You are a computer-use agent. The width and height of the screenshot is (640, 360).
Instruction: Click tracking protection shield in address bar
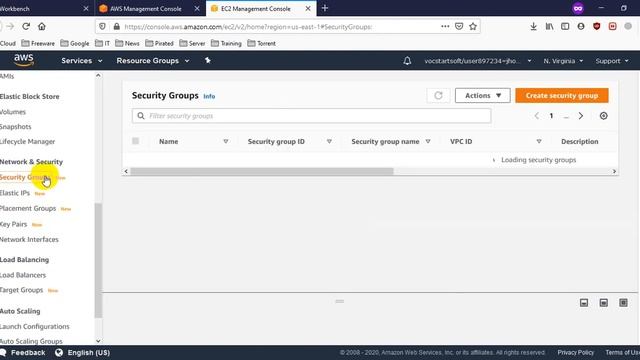[x=102, y=27]
